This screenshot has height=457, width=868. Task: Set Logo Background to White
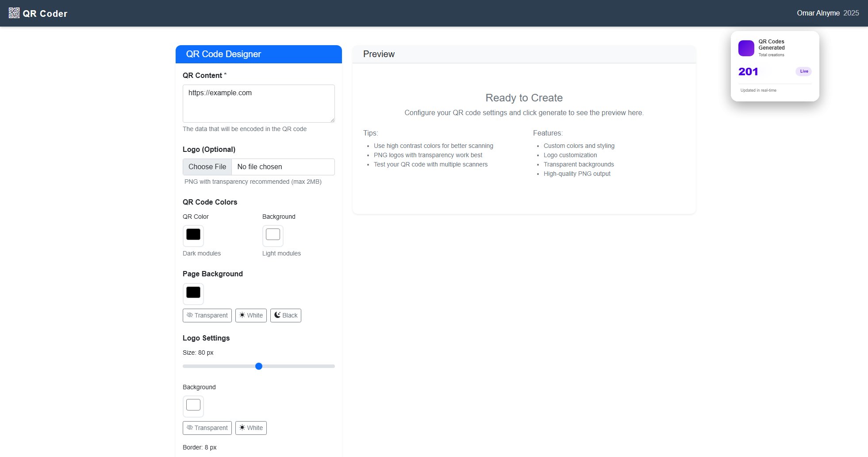251,428
